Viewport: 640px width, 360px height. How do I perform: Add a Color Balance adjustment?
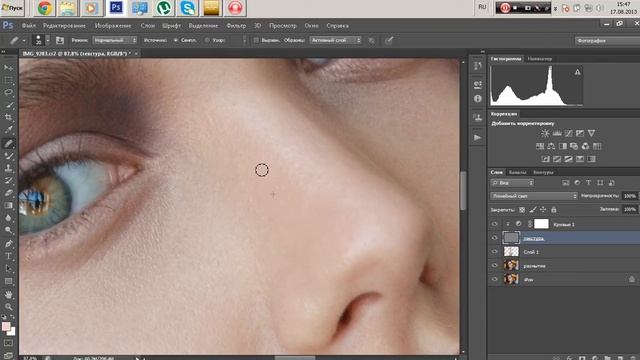click(551, 146)
